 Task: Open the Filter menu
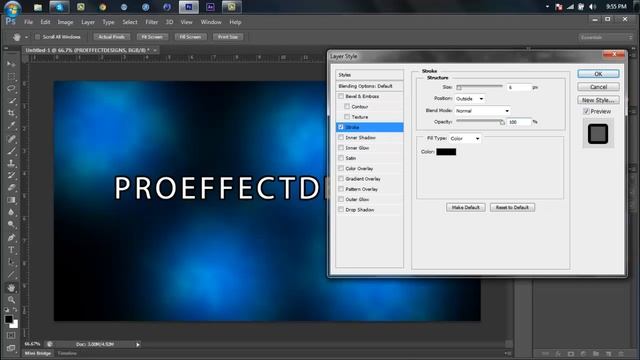click(151, 22)
